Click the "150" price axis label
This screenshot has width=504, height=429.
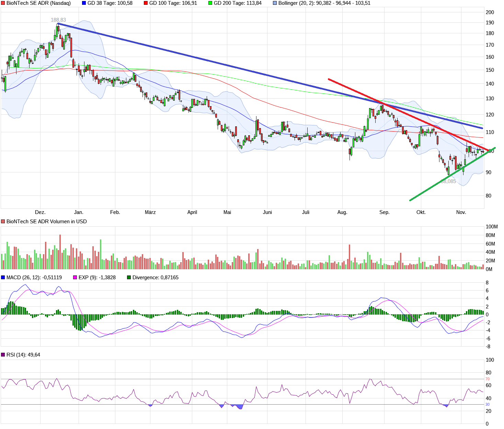[490, 70]
